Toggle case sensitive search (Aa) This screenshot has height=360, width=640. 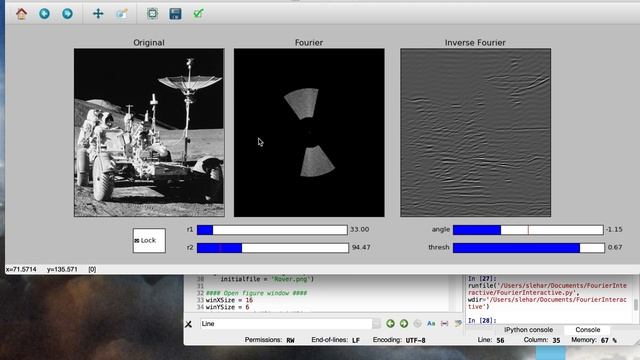pyautogui.click(x=431, y=324)
